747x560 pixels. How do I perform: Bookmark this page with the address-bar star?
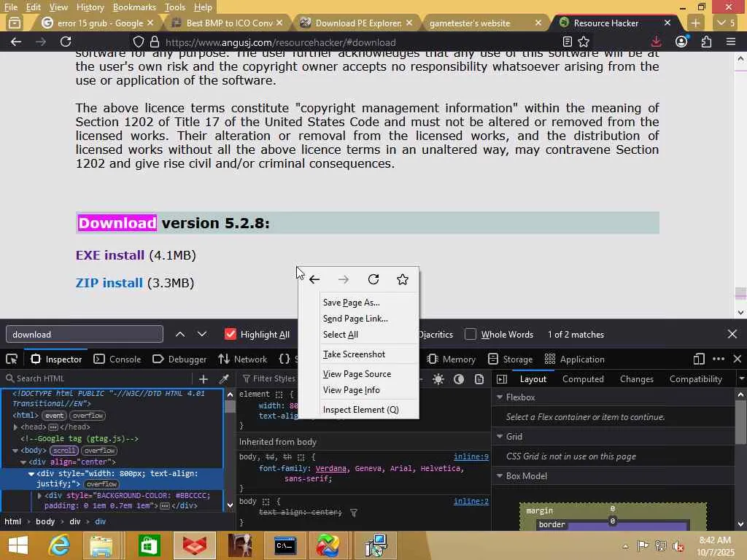584,42
